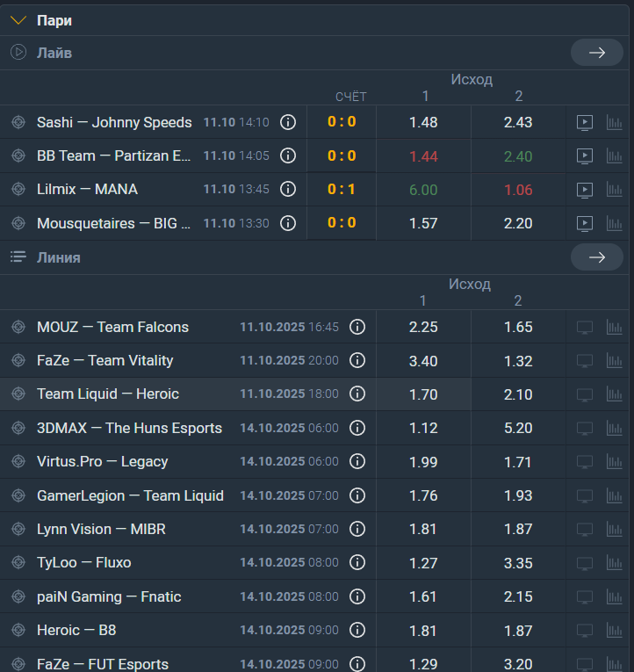Open the Лайв section header
Image resolution: width=634 pixels, height=672 pixels.
[x=54, y=53]
